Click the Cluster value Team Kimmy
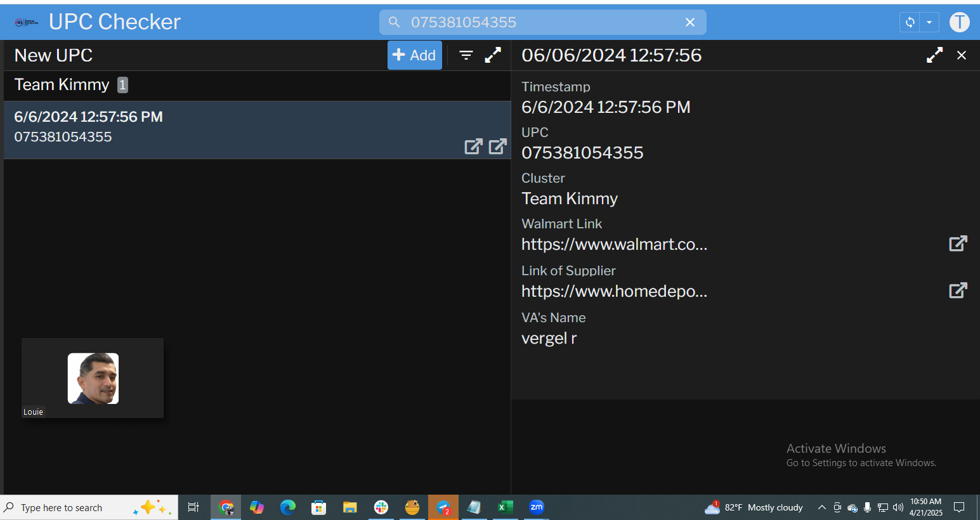Image resolution: width=980 pixels, height=520 pixels. click(x=570, y=198)
